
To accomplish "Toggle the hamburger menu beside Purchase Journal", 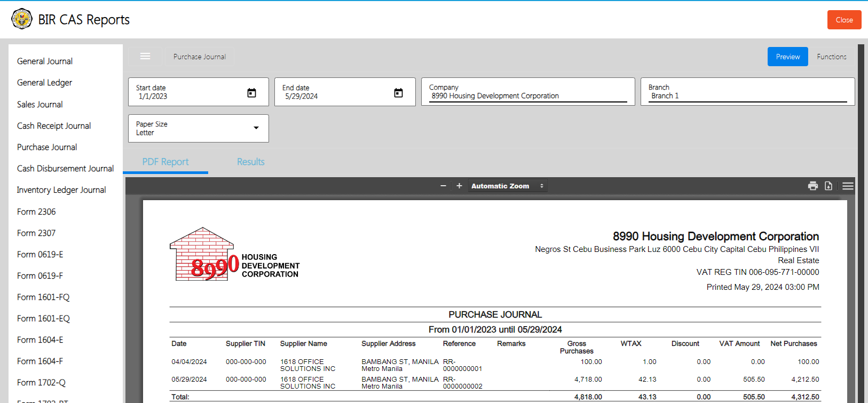I will click(x=145, y=56).
